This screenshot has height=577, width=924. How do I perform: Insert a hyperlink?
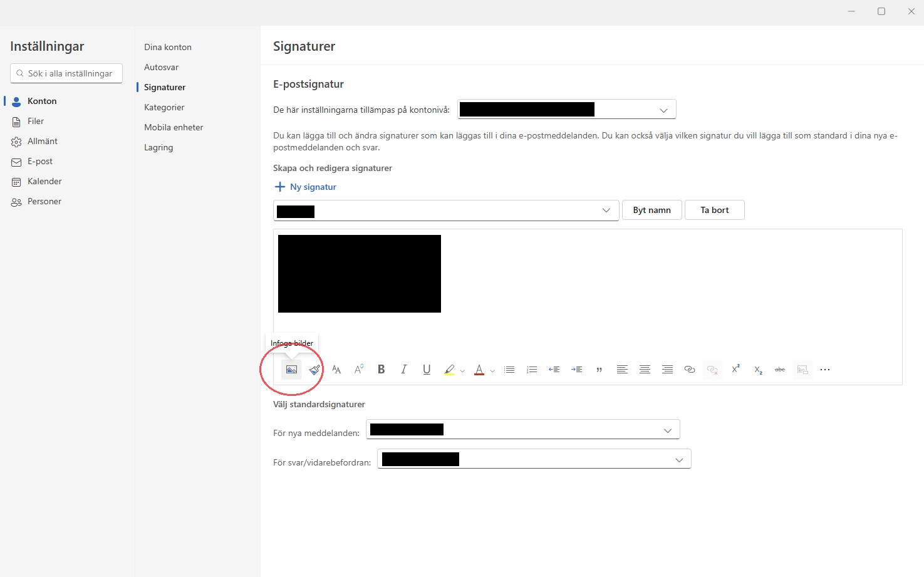(690, 370)
